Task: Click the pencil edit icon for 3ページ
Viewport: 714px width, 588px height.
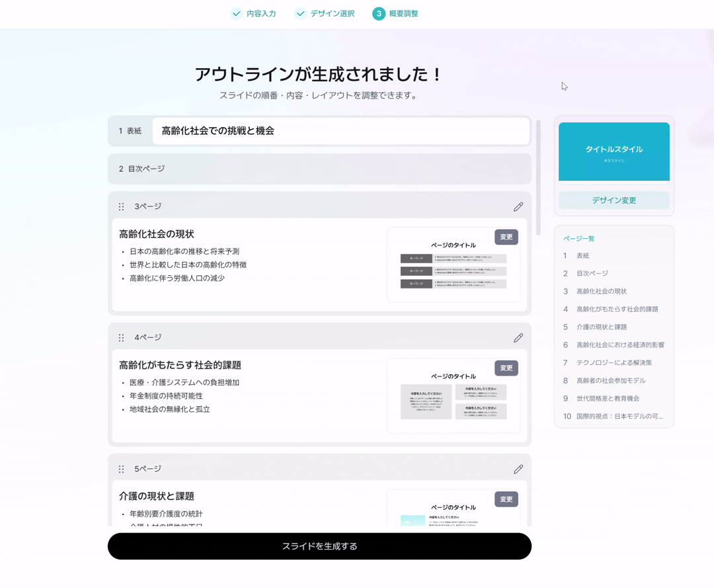Action: 518,206
